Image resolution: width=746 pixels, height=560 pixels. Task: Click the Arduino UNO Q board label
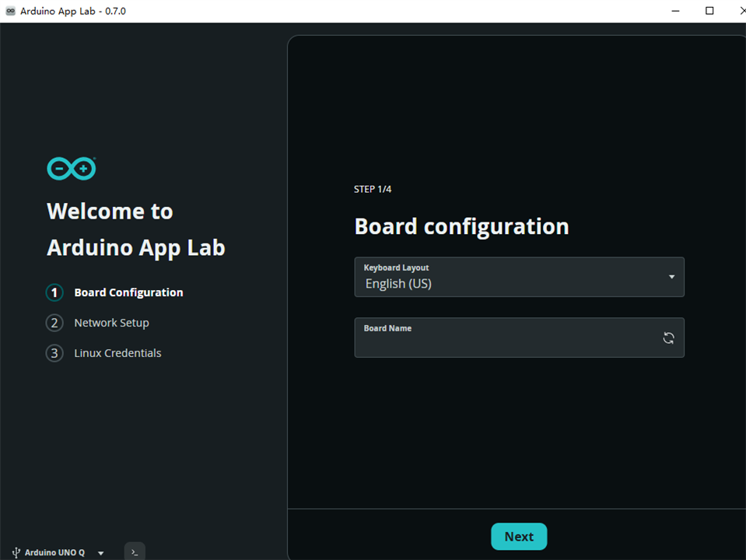click(54, 552)
